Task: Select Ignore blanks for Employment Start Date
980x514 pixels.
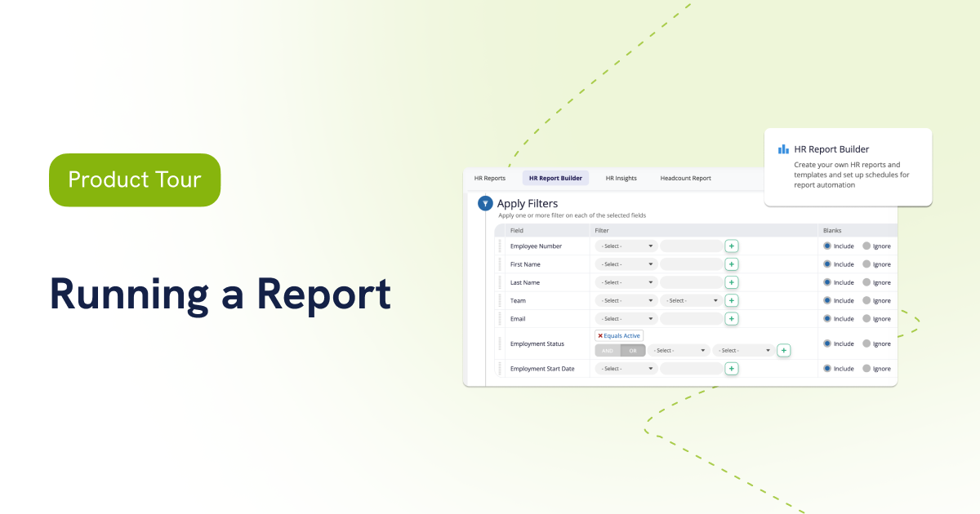Action: point(866,369)
